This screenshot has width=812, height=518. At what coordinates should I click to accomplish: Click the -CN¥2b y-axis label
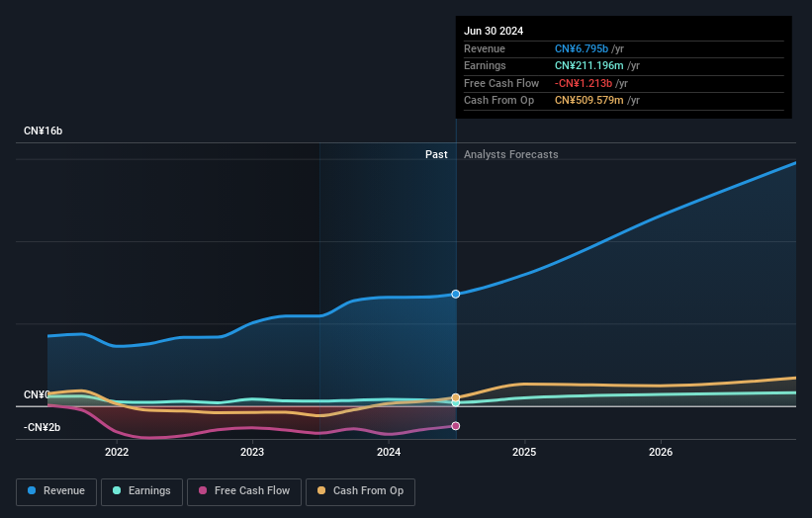click(42, 427)
